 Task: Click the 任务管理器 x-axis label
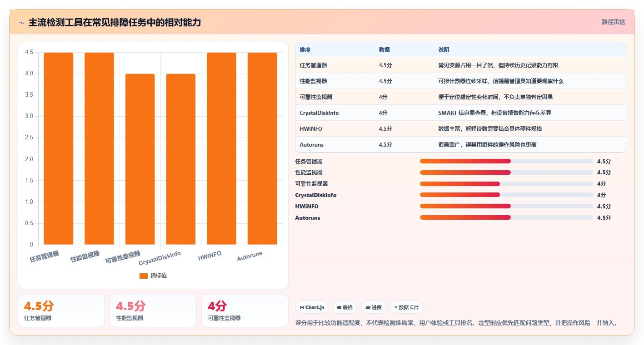[x=45, y=256]
